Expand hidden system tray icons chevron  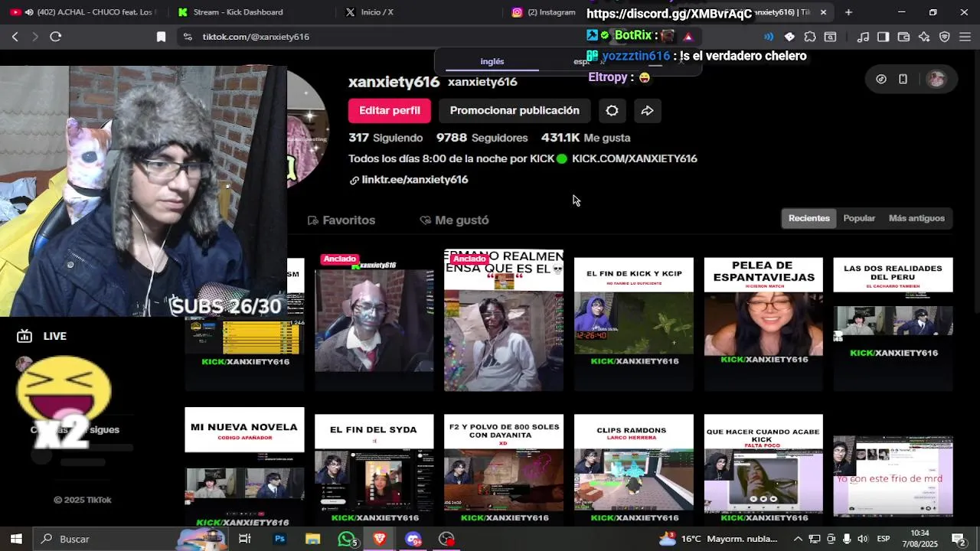(x=798, y=539)
